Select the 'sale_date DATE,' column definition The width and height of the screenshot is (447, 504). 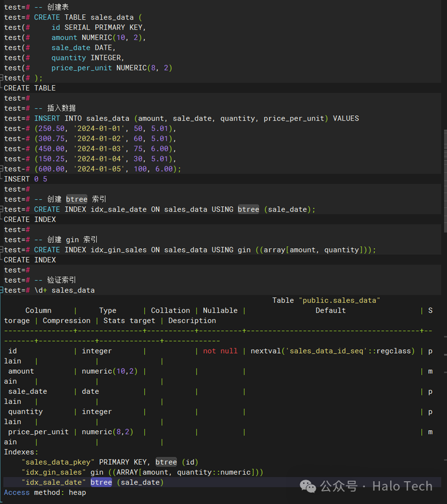[x=83, y=48]
